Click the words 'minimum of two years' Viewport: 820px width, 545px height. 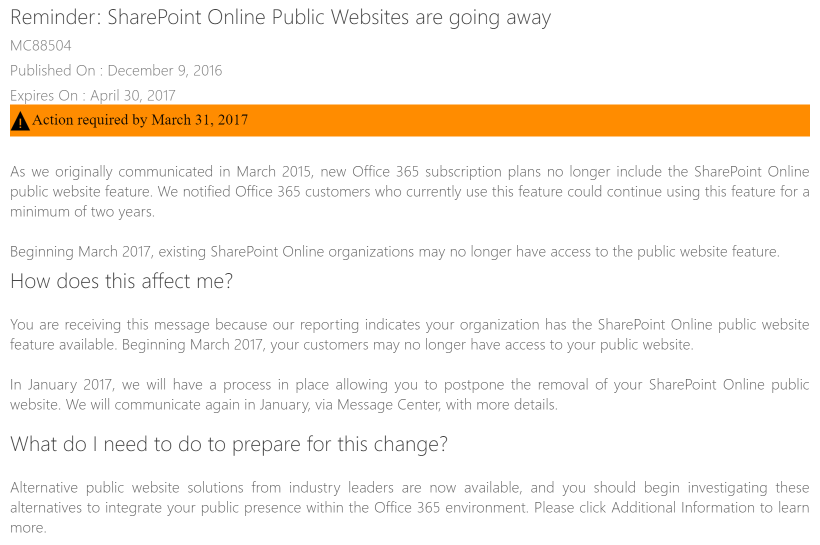pos(82,211)
